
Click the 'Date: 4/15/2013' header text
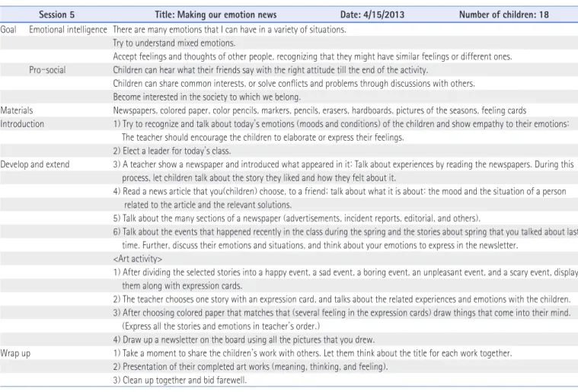click(x=372, y=14)
